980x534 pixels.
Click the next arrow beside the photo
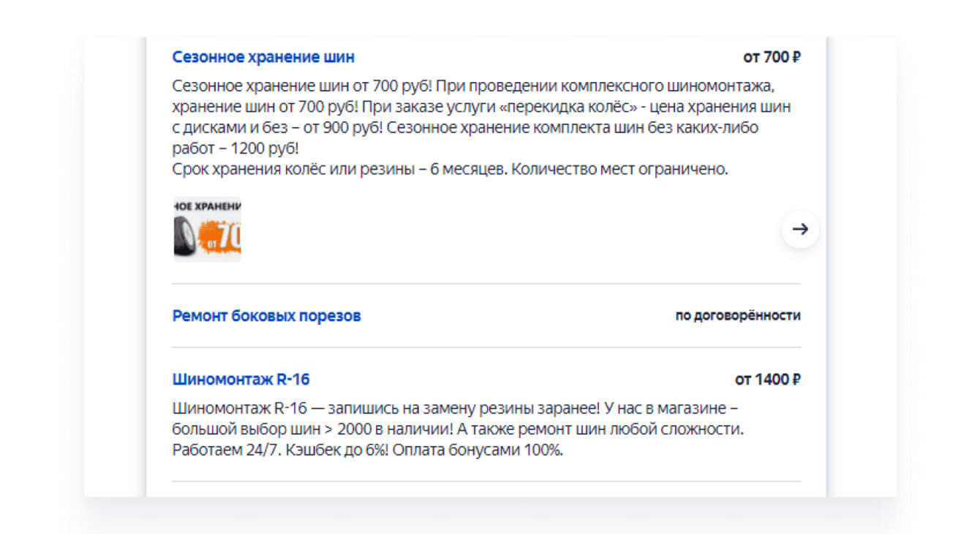coord(800,230)
